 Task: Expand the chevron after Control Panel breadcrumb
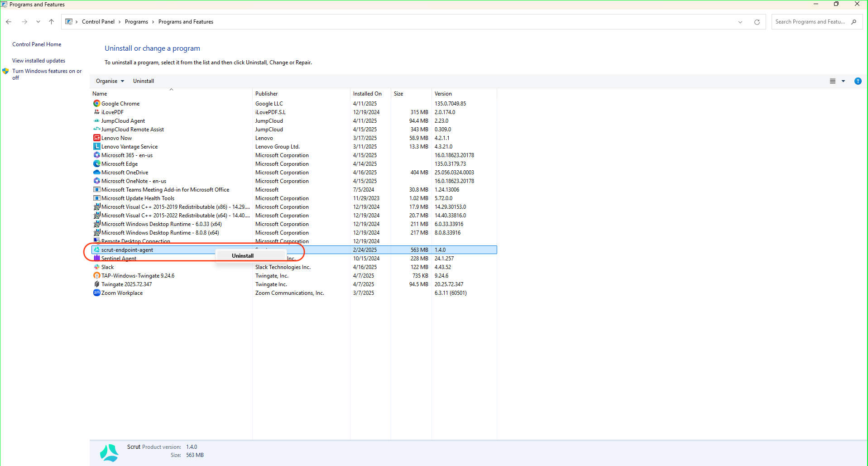click(x=120, y=22)
